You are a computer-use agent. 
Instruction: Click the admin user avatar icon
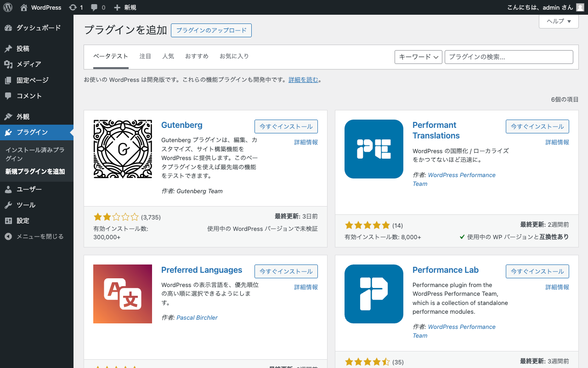580,7
